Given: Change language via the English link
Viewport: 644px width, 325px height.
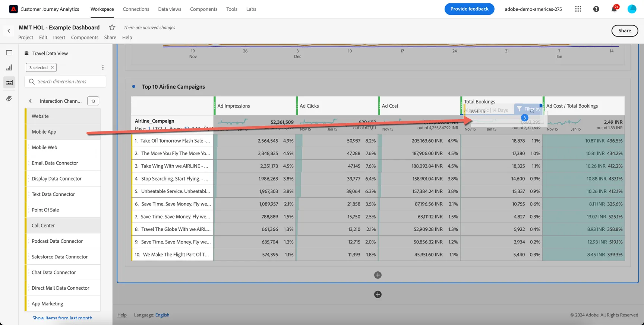Looking at the screenshot, I should click(x=162, y=315).
